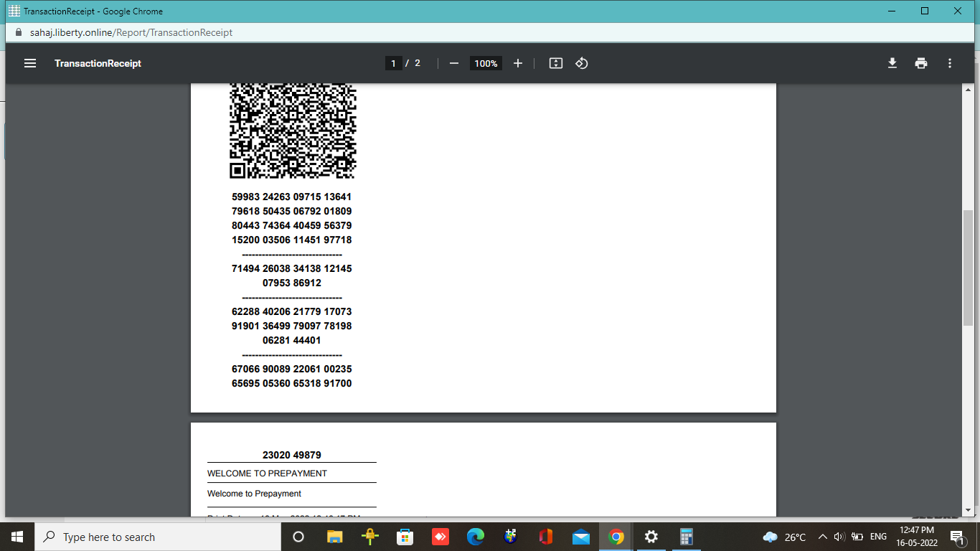Click the vertical scrollbar thumb
Screen dimensions: 980x551
(968, 268)
